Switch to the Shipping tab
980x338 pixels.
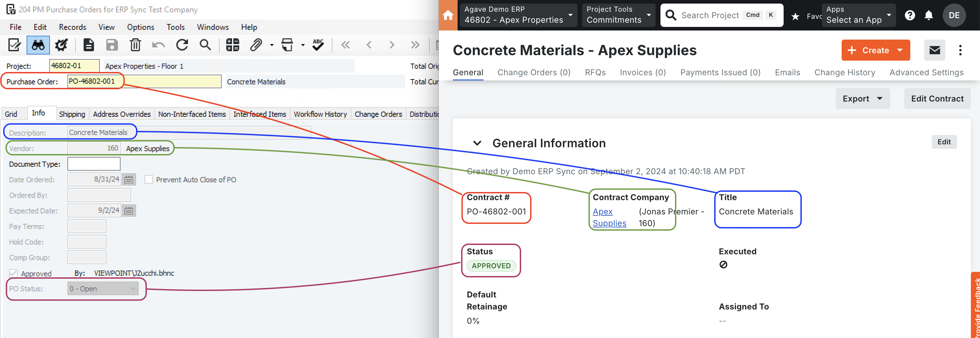tap(72, 114)
